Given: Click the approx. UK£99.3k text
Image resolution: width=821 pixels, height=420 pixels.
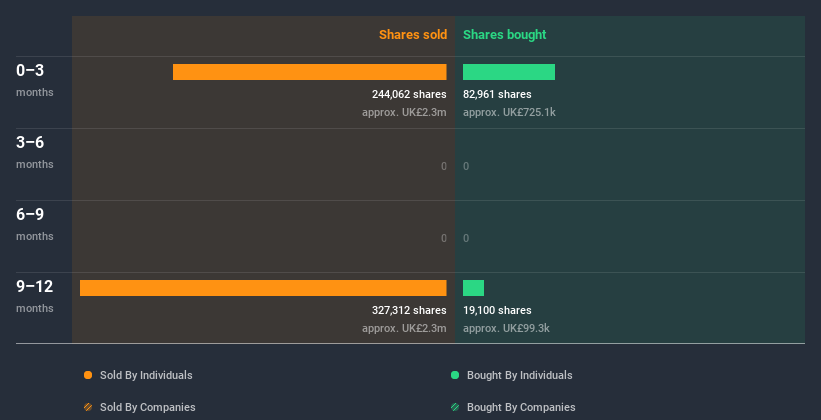Looking at the screenshot, I should pyautogui.click(x=506, y=328).
